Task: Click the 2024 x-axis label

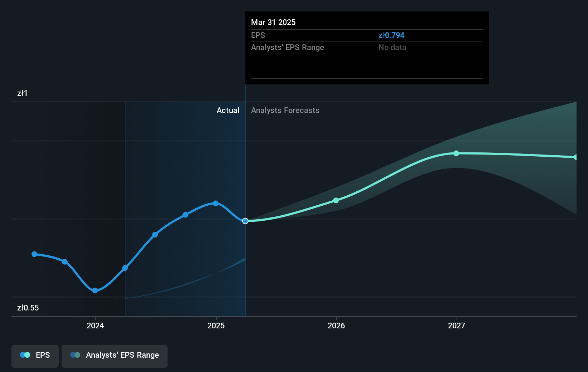Action: click(95, 325)
